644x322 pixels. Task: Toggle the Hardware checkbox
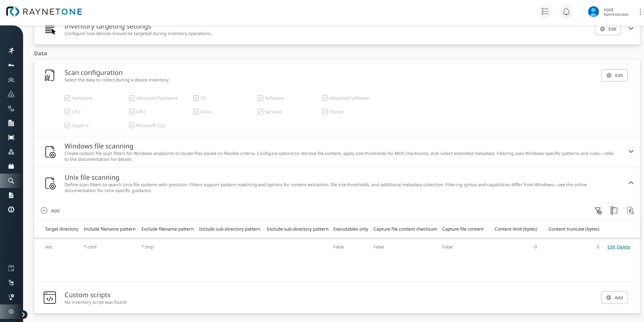[67, 98]
